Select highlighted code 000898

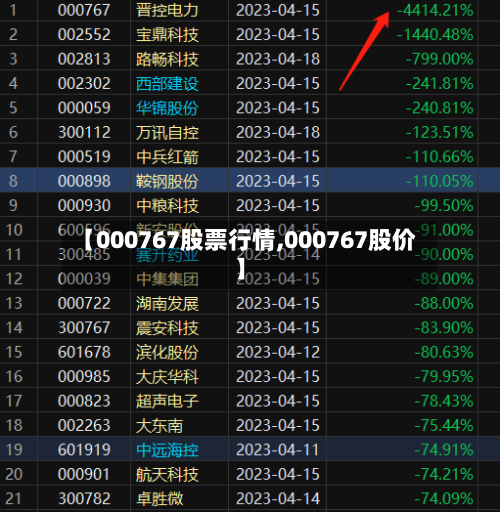tap(84, 181)
